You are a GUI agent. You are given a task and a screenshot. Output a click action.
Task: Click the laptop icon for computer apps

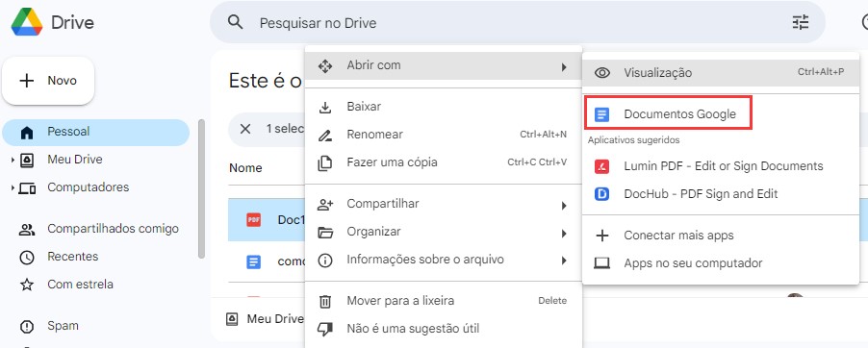601,263
